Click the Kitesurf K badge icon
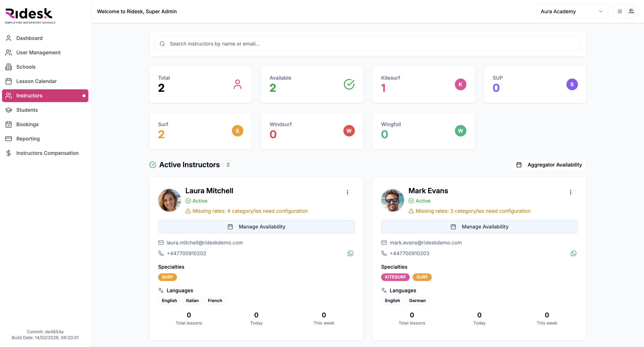644x347 pixels. point(461,84)
